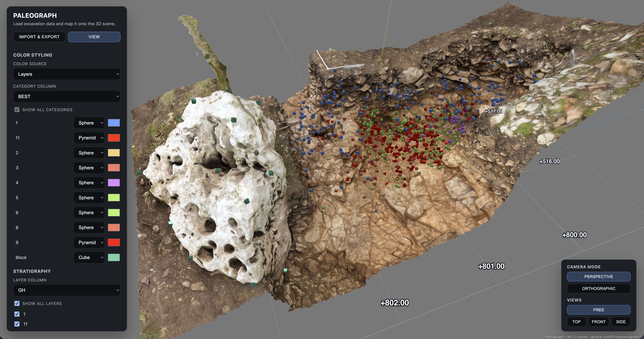The height and width of the screenshot is (339, 644).
Task: Toggle the Show All Categories checkbox
Action: pyautogui.click(x=17, y=109)
